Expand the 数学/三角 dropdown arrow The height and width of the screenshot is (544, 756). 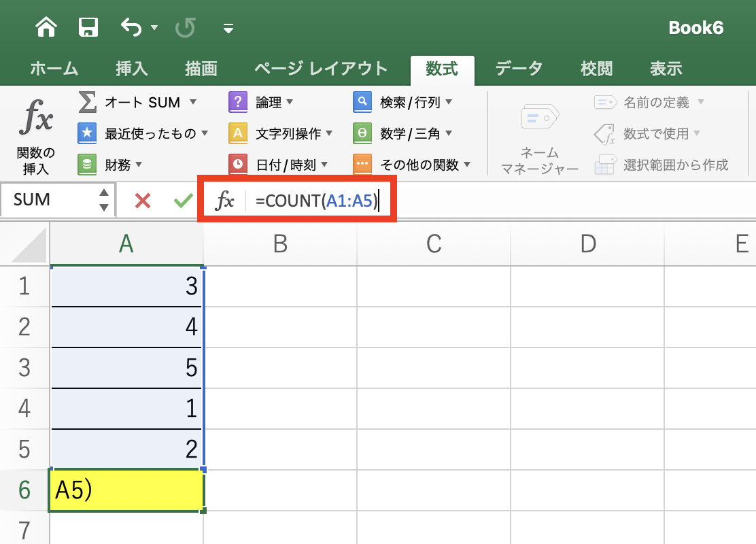[x=449, y=133]
